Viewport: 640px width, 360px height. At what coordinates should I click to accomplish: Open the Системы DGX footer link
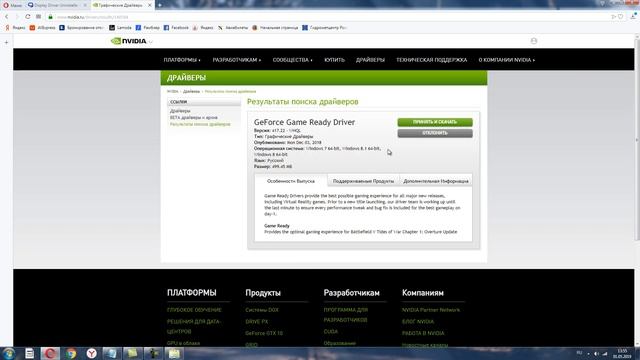coord(262,310)
